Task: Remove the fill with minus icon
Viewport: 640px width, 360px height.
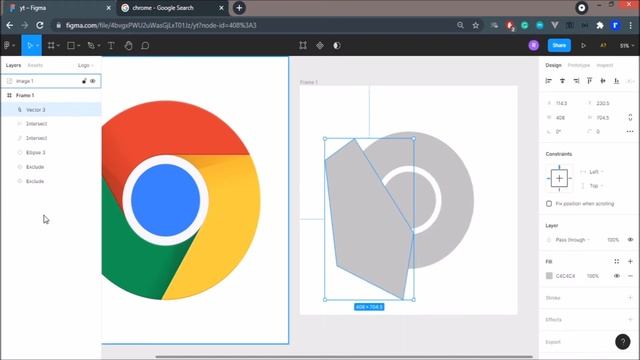Action: [630, 276]
